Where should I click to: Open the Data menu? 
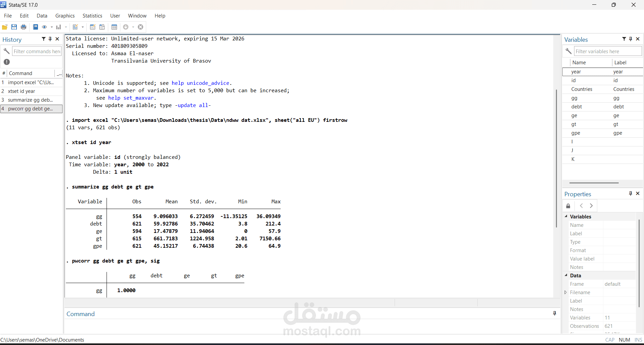click(x=42, y=16)
